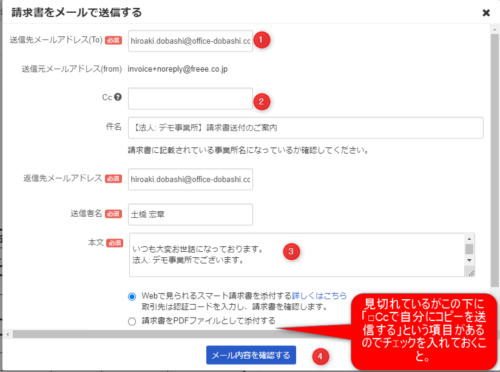The image size is (500, 372).
Task: Click the dialog vertical scrollbar thumb
Action: (x=495, y=160)
